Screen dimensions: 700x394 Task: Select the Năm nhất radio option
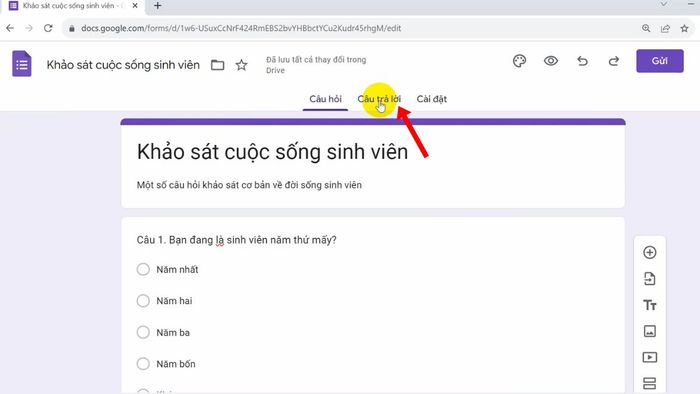[x=143, y=270]
